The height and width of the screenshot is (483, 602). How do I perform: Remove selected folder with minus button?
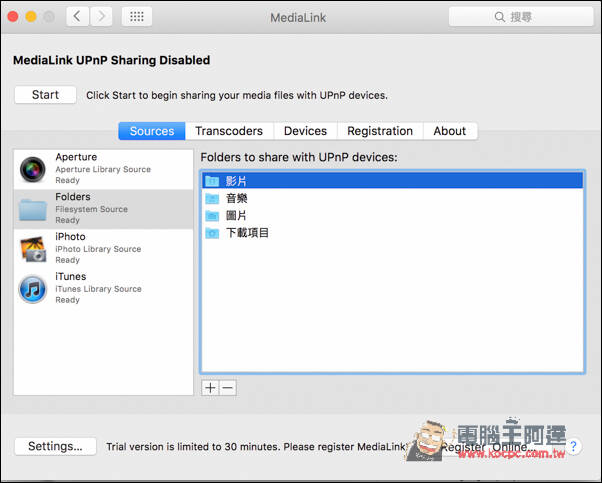(x=228, y=388)
